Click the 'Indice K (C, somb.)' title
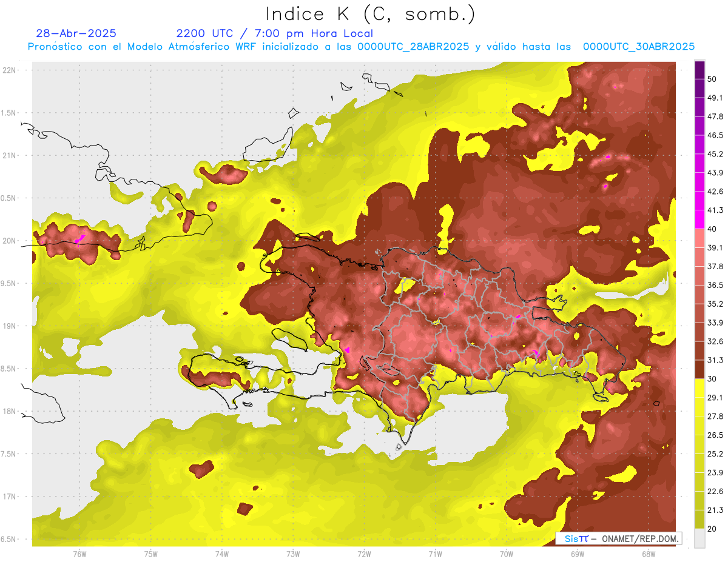Viewport: 728px width, 562px height. tap(371, 14)
